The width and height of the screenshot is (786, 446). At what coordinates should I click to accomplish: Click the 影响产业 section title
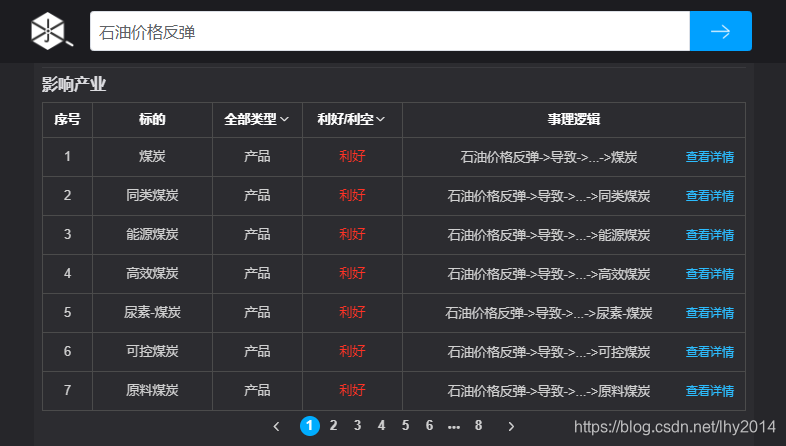[x=74, y=84]
